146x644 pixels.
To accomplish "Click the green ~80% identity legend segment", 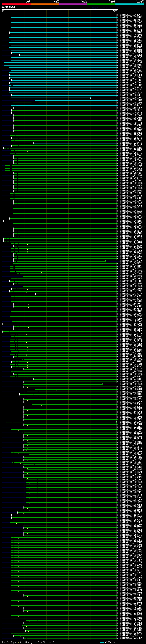I will coord(101,4).
